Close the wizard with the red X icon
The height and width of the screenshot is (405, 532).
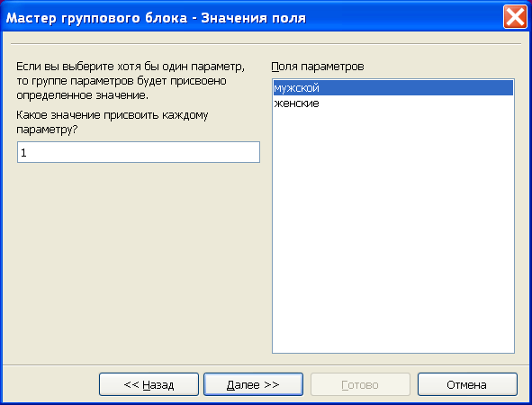coord(515,16)
